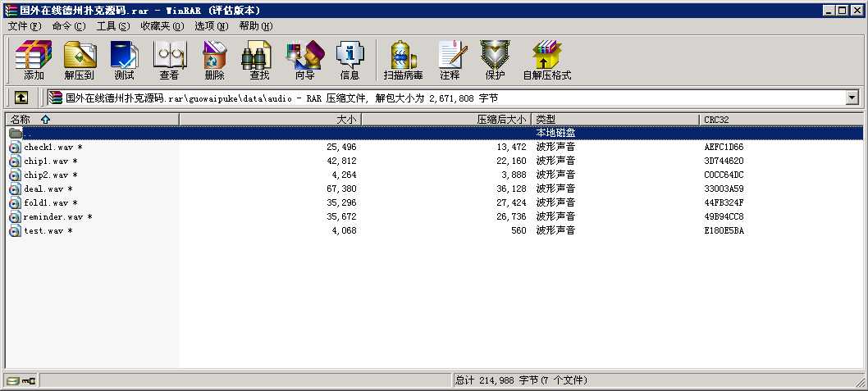Image resolution: width=868 pixels, height=391 pixels.
Task: Expand the archive path dropdown arrow
Action: (x=852, y=98)
